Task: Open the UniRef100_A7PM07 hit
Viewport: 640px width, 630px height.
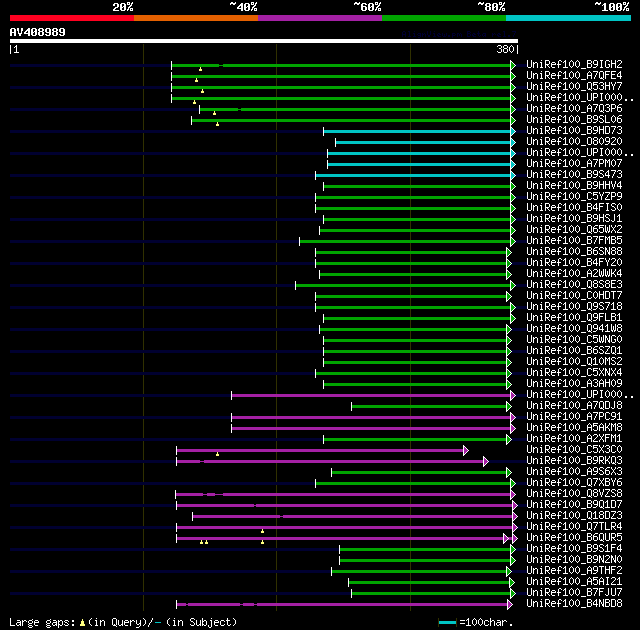Action: (x=574, y=164)
